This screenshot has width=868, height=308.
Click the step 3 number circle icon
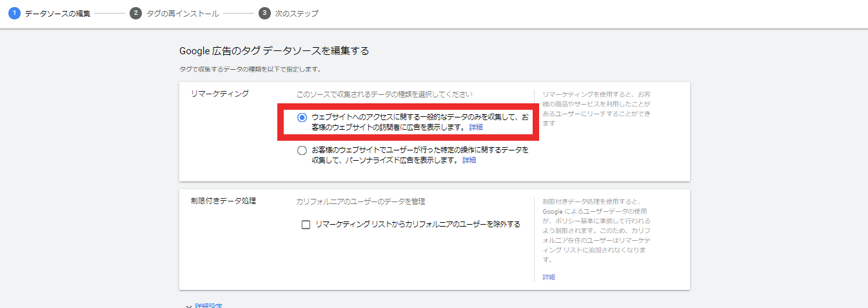coord(264,13)
